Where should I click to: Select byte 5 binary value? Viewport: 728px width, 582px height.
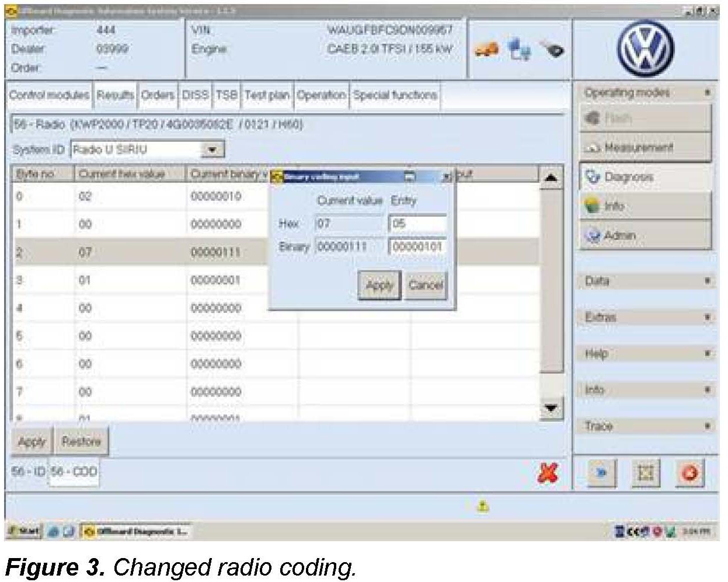pyautogui.click(x=216, y=337)
